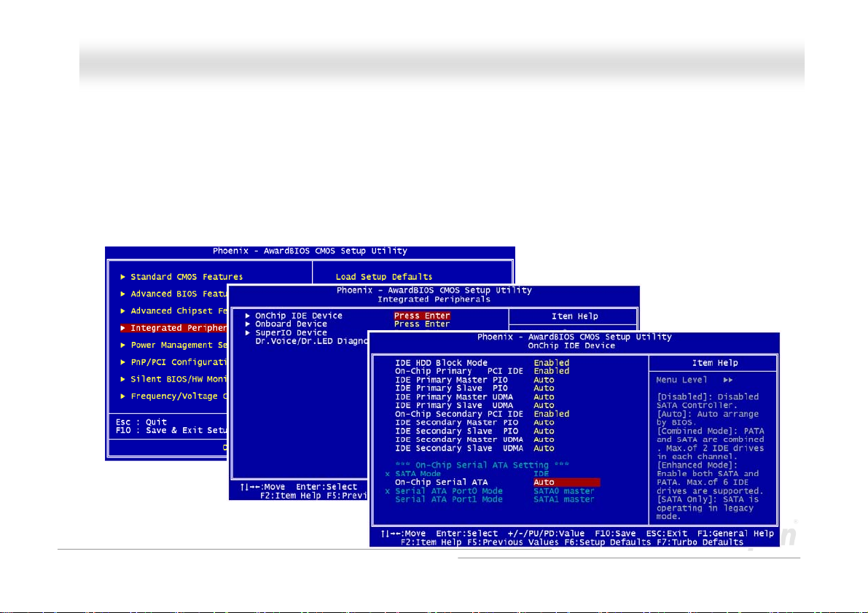Click highlighted Press Enter for OnChip IDE

[422, 316]
